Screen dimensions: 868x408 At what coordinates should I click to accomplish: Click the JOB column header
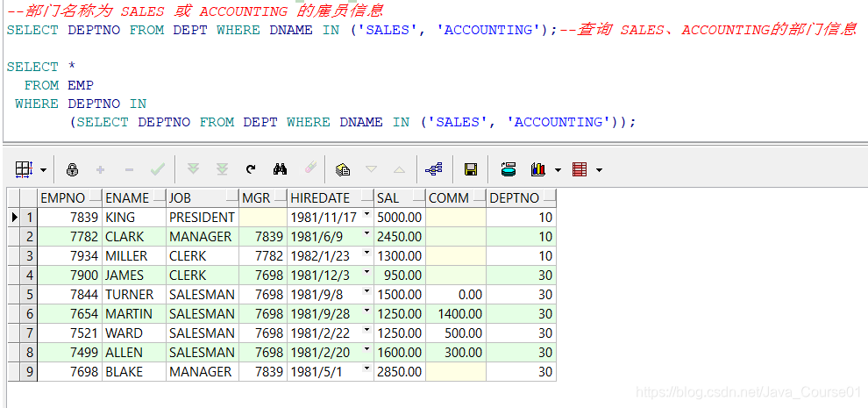click(x=203, y=198)
